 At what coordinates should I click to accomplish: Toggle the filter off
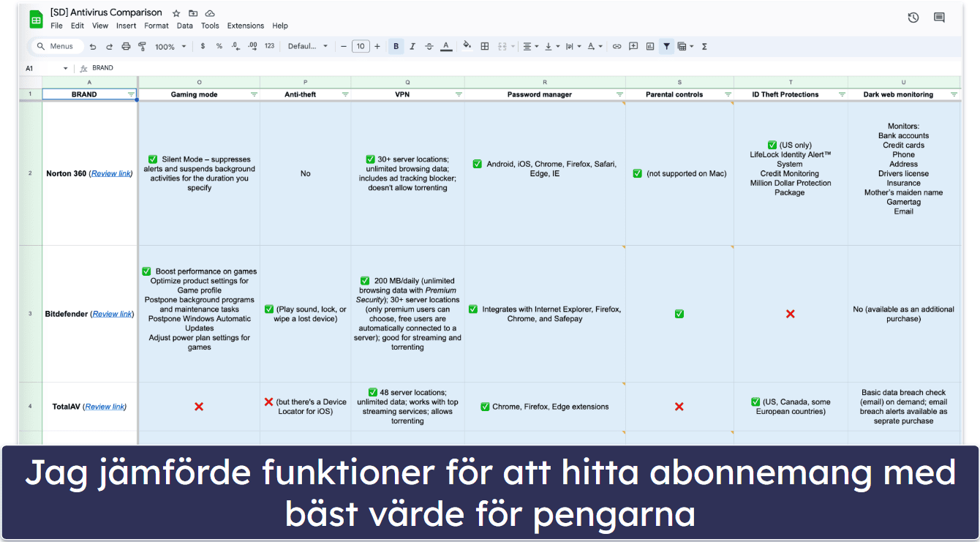[666, 46]
